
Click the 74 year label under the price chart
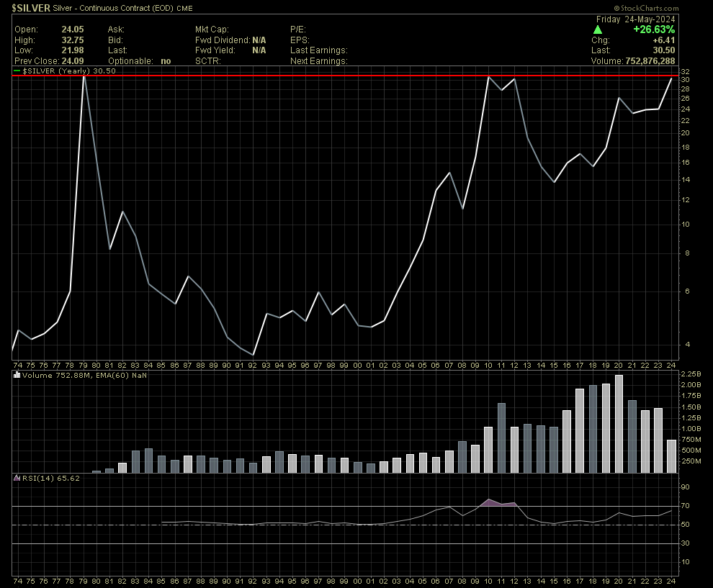point(17,366)
